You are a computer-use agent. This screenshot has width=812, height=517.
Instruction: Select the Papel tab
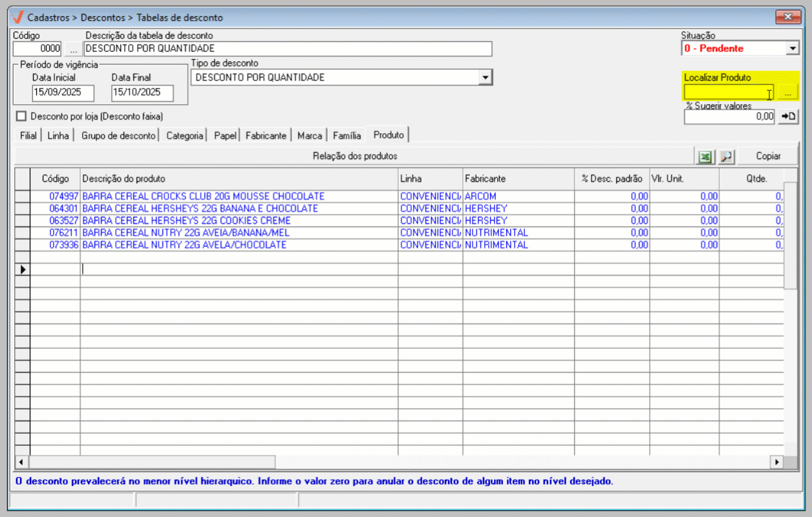pos(225,136)
